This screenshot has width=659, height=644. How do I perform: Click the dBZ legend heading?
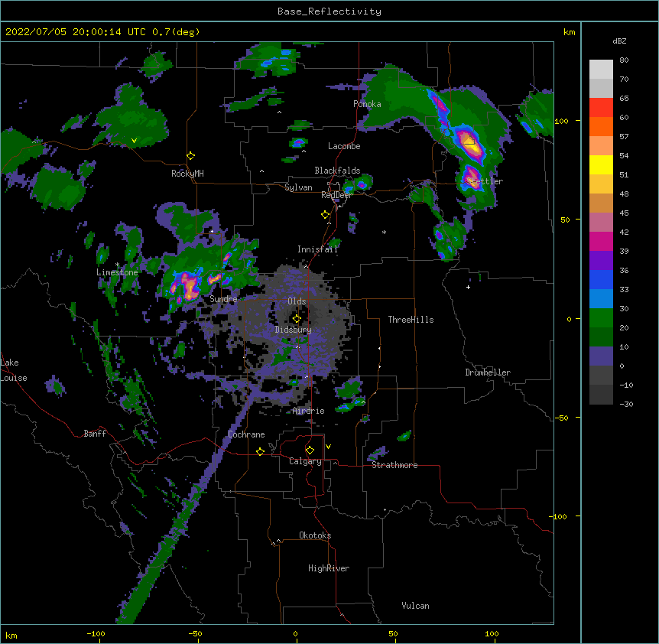[x=619, y=41]
